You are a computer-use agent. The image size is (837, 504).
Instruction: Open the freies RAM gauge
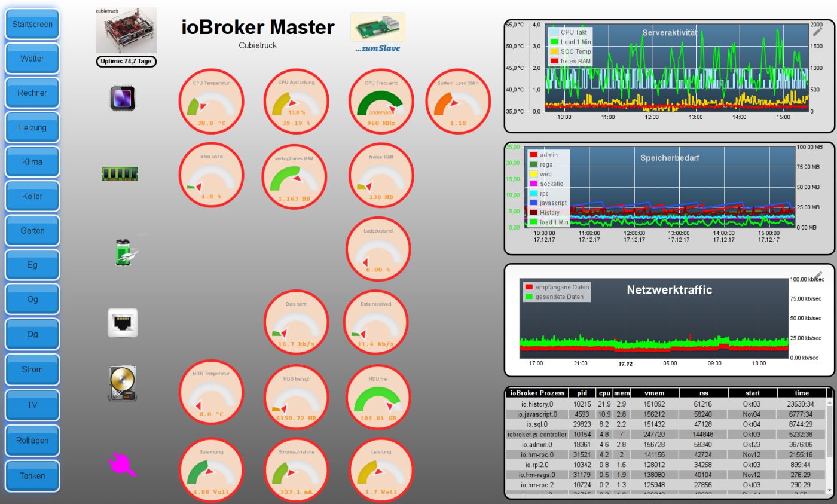point(381,175)
